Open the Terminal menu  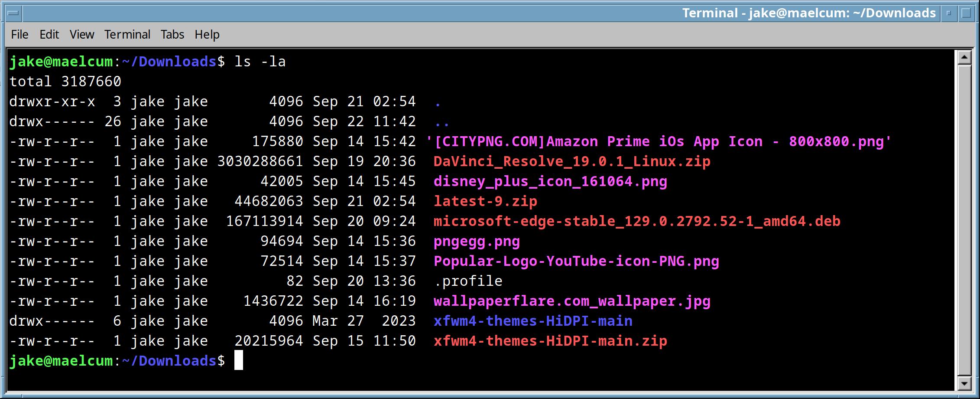(127, 34)
